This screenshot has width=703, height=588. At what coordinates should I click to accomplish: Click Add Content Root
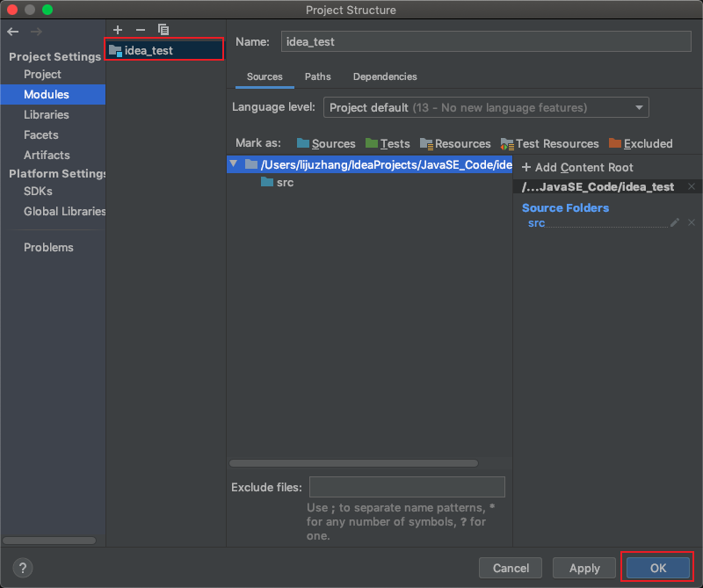pyautogui.click(x=578, y=167)
